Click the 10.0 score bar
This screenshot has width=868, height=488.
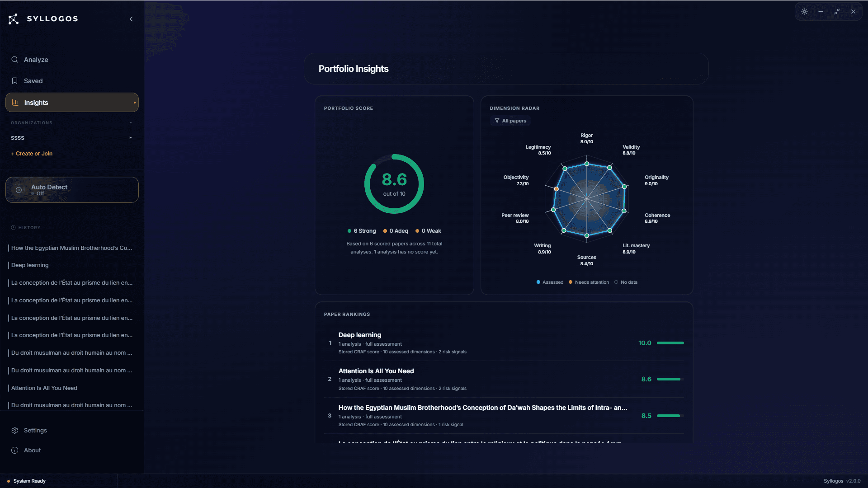(x=670, y=343)
